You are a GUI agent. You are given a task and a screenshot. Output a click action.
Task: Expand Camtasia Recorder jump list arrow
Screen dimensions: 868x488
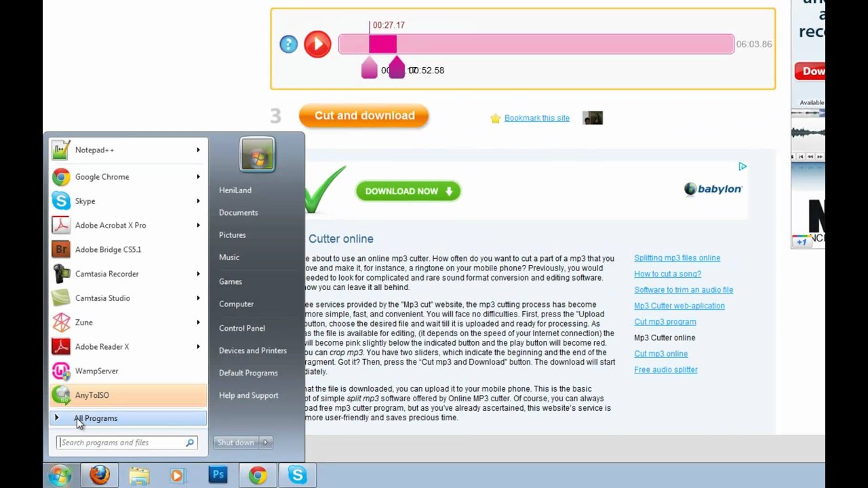(x=199, y=274)
